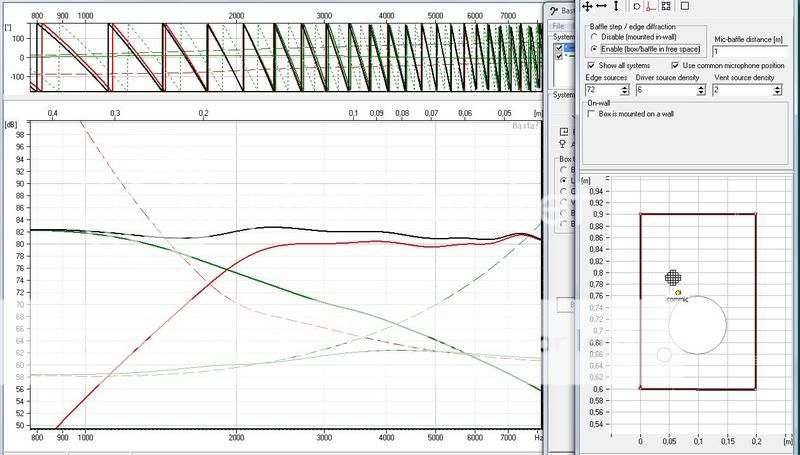Click the large woofer circle on baffle
The height and width of the screenshot is (455, 800).
[697, 325]
